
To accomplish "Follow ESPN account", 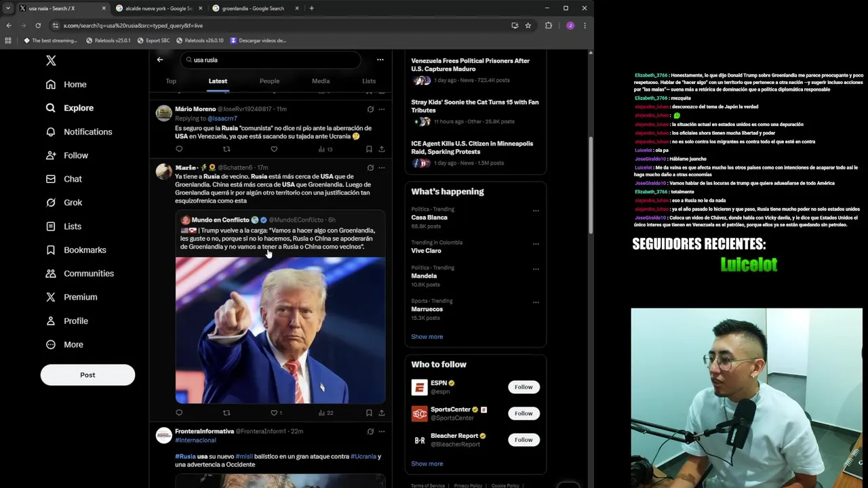I will [524, 387].
